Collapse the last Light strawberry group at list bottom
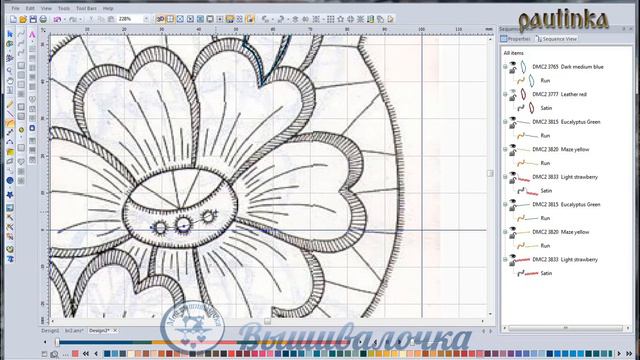The image size is (640, 360). point(505,260)
